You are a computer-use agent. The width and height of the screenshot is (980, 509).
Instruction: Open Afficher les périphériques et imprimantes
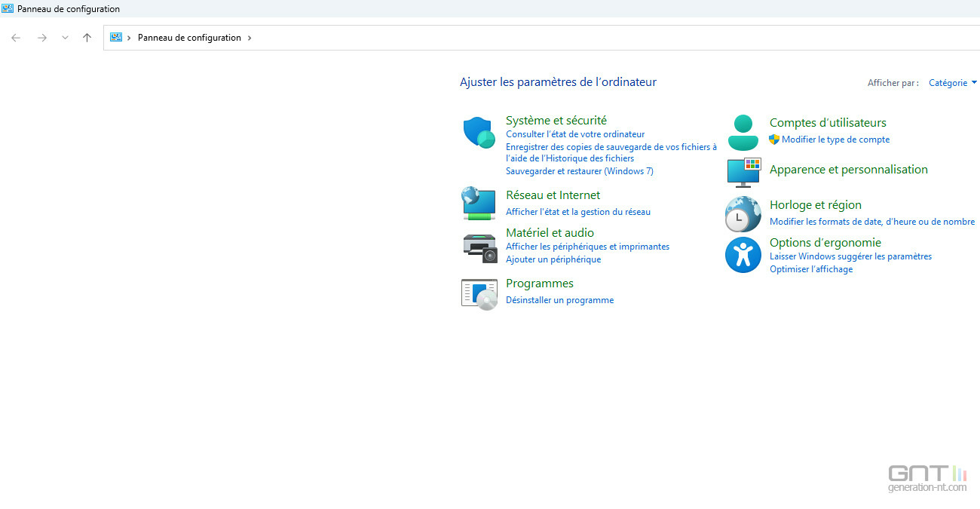pyautogui.click(x=587, y=247)
